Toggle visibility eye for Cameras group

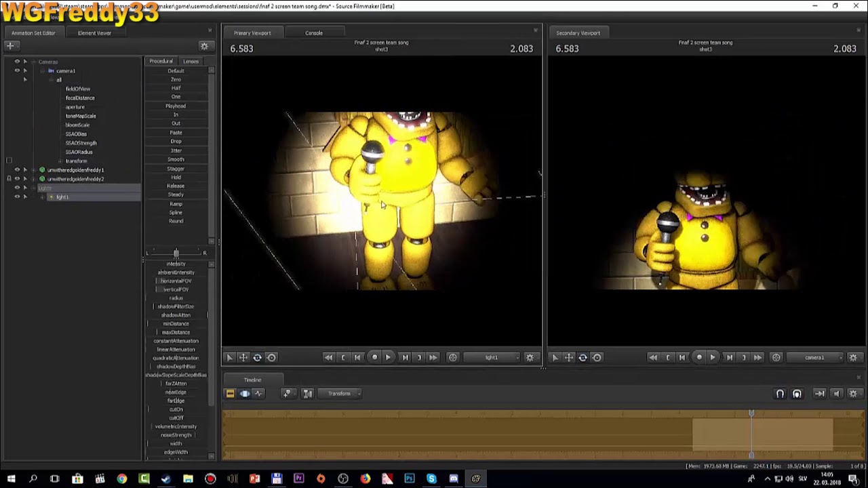click(17, 62)
